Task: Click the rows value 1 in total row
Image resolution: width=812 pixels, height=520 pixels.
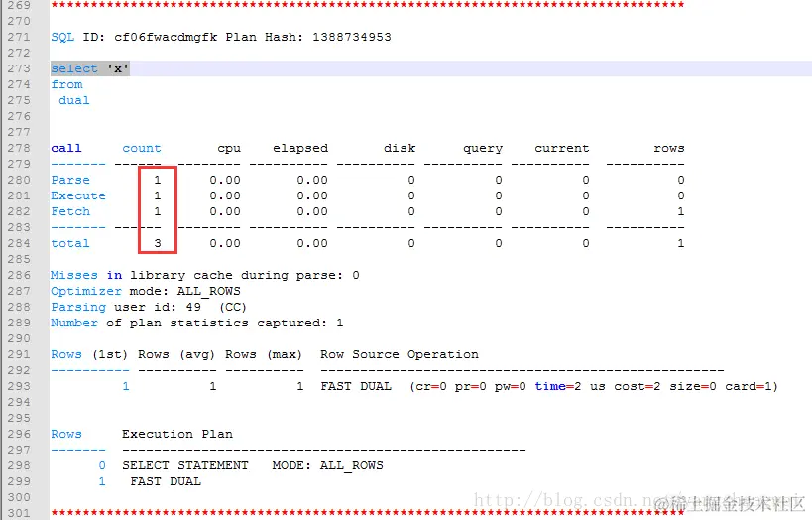Action: click(681, 243)
